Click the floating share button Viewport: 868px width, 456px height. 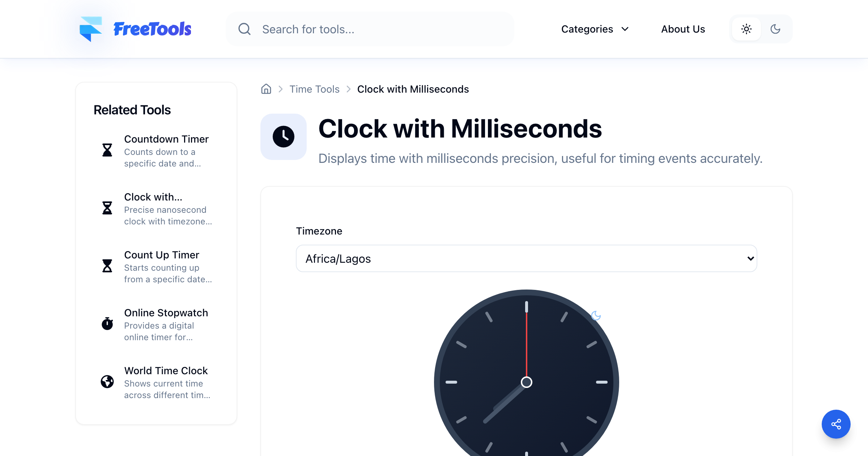[836, 424]
